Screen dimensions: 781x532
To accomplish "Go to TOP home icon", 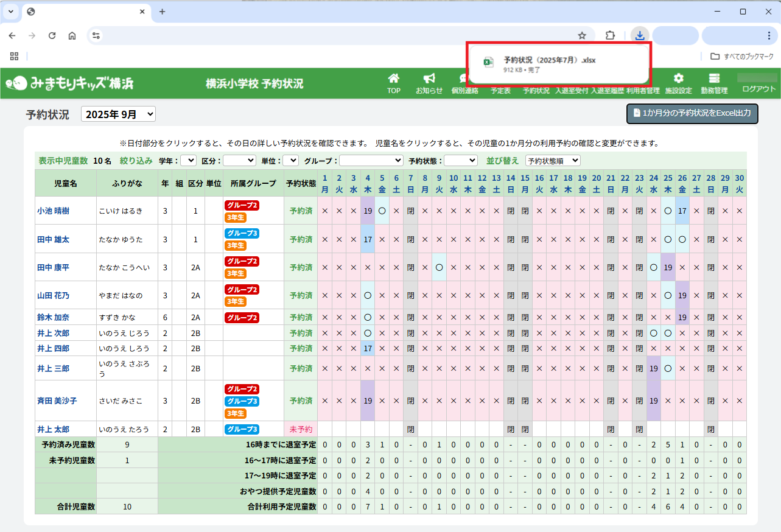I will click(x=394, y=79).
